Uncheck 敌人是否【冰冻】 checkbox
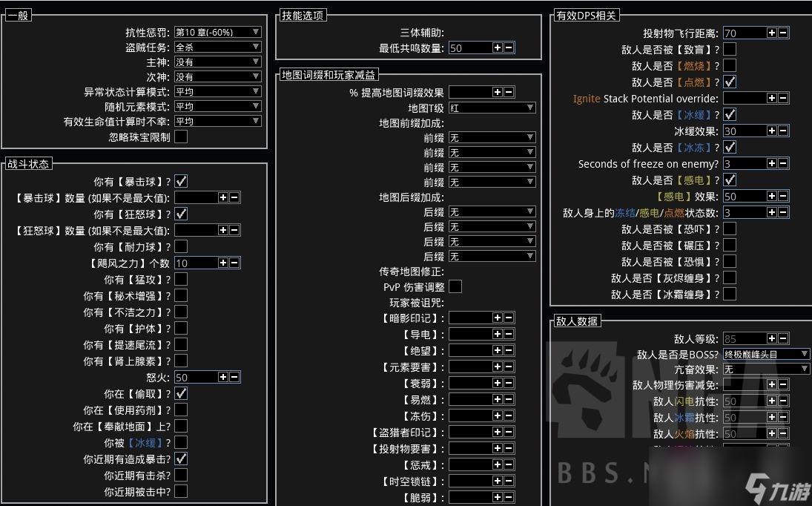This screenshot has height=506, width=812. click(x=730, y=147)
